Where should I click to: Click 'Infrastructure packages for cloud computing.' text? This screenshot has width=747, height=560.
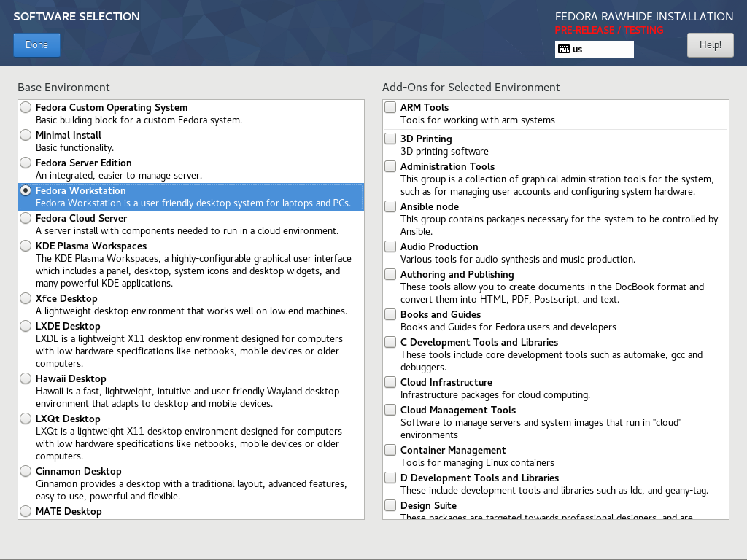495,394
